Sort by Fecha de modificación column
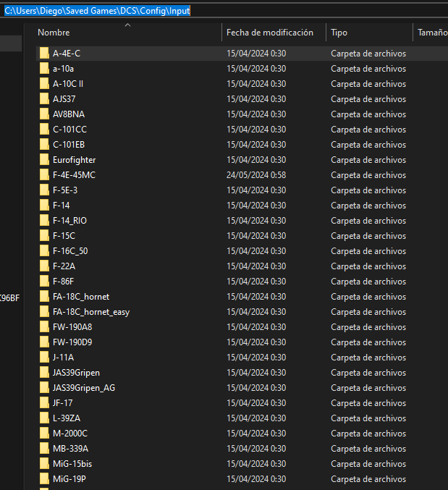 tap(270, 33)
